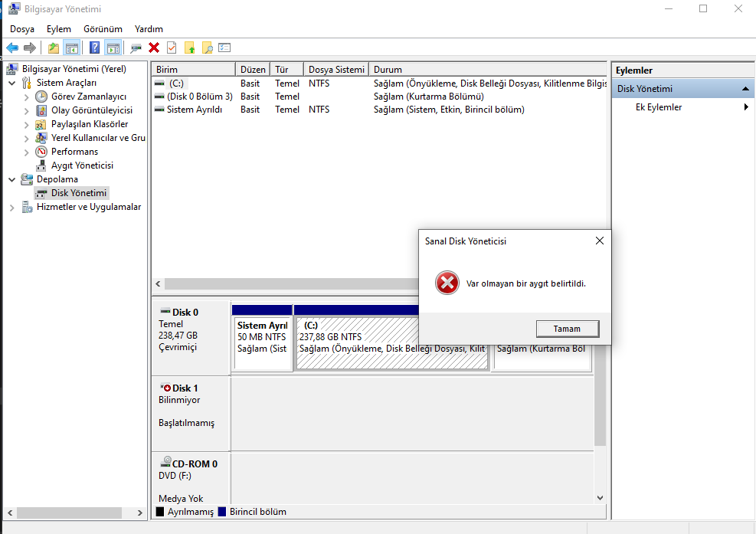Open the Görünüm menu
Screen dimensions: 756x534
click(103, 29)
